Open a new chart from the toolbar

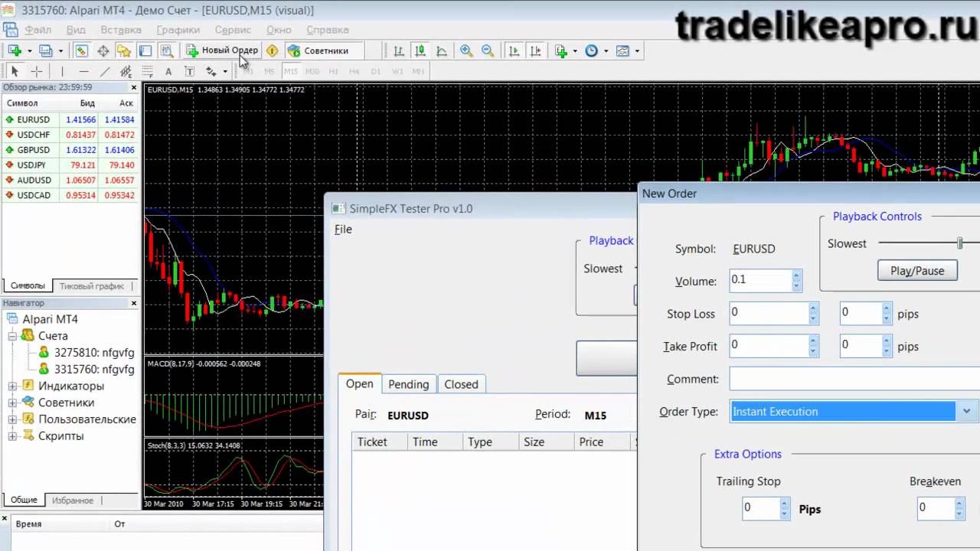pyautogui.click(x=15, y=51)
